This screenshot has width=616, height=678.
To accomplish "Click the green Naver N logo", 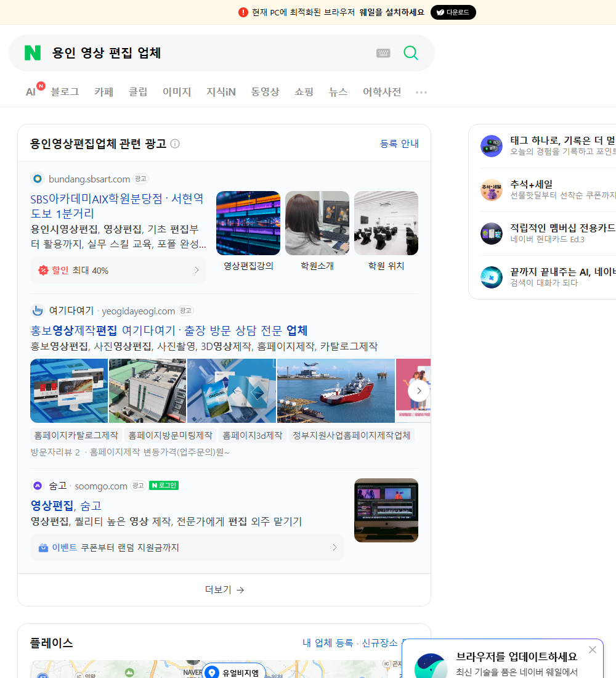I will (33, 53).
